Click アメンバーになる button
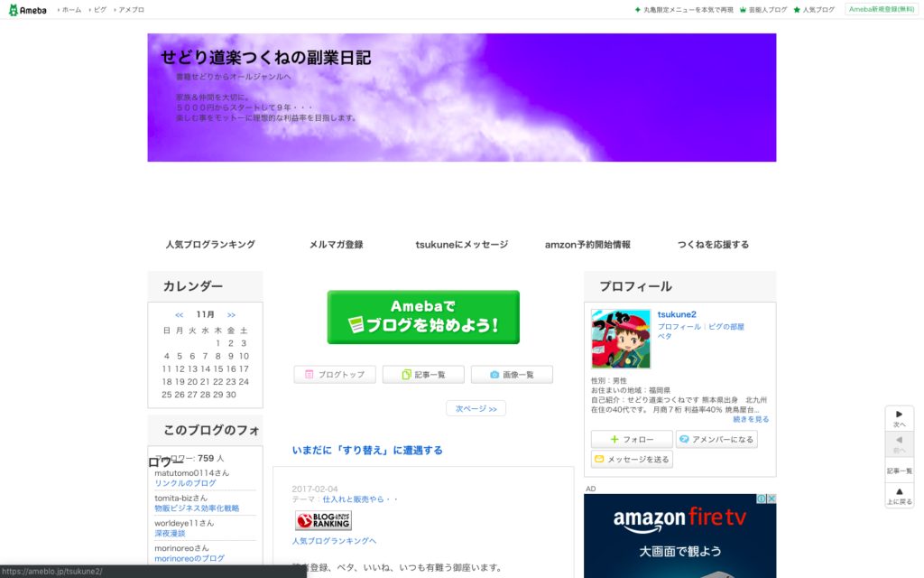The image size is (924, 578). point(716,439)
